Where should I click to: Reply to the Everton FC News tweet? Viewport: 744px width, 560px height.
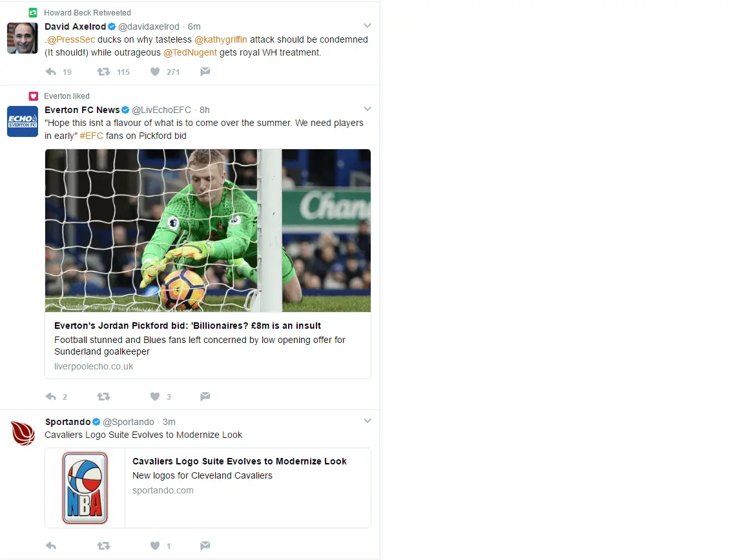point(51,397)
